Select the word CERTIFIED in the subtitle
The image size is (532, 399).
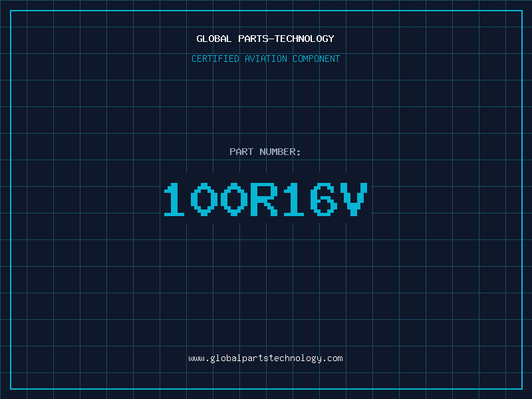point(215,59)
